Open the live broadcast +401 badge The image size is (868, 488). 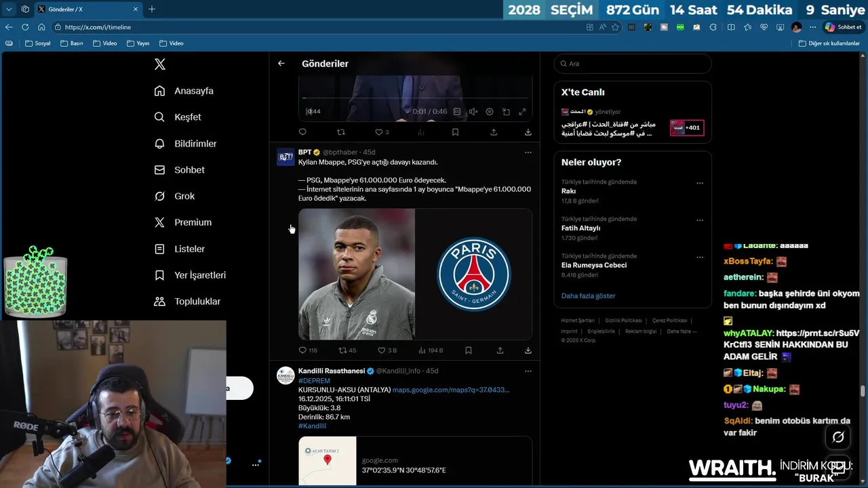point(687,127)
